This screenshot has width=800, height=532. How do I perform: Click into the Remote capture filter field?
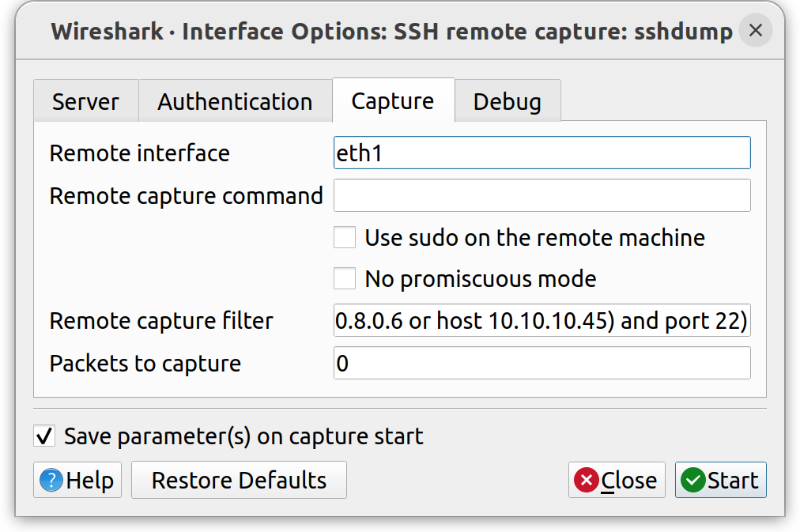pos(542,320)
